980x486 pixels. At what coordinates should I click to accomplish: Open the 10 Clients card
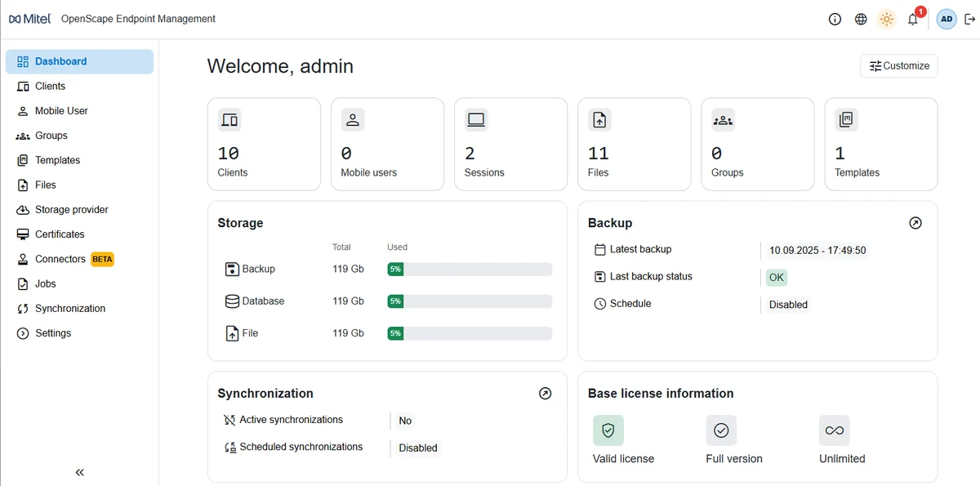(264, 145)
